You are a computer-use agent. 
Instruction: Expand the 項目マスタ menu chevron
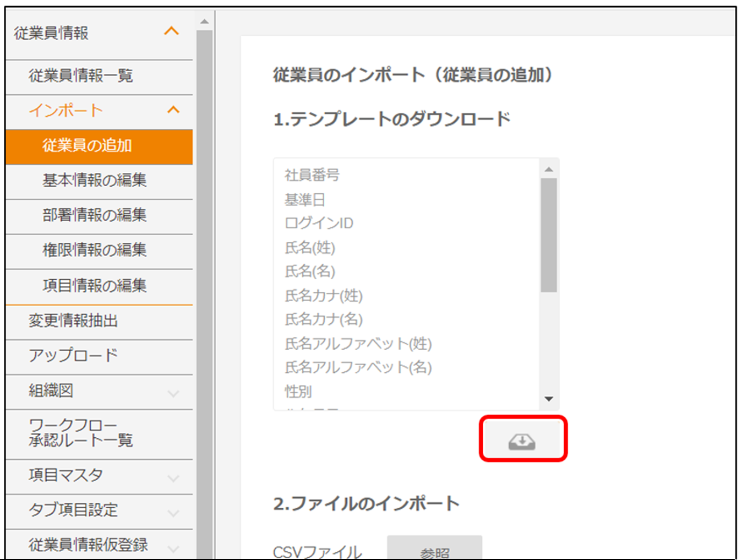click(173, 477)
